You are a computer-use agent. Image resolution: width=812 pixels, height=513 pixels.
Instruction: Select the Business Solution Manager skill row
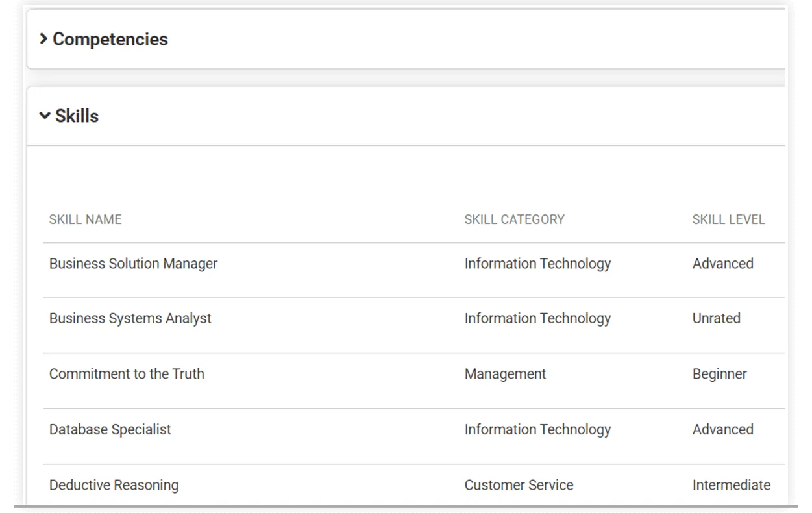(x=133, y=264)
